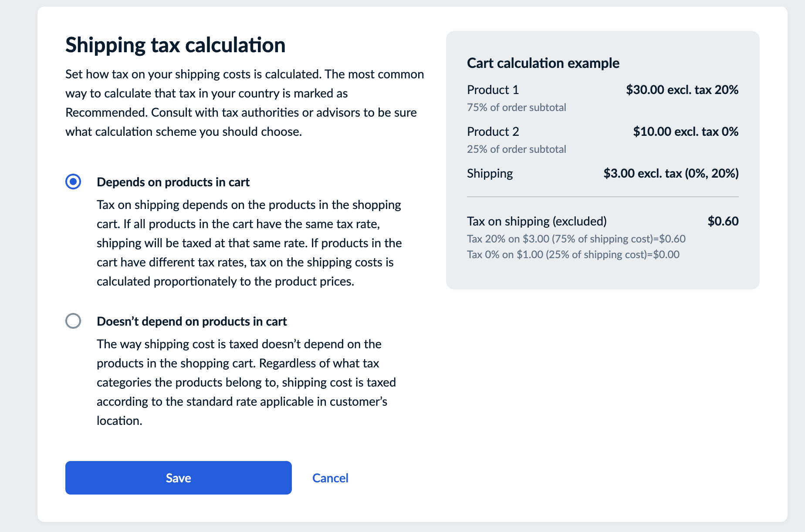805x532 pixels.
Task: Click the $0.60 total tax amount
Action: [x=723, y=221]
